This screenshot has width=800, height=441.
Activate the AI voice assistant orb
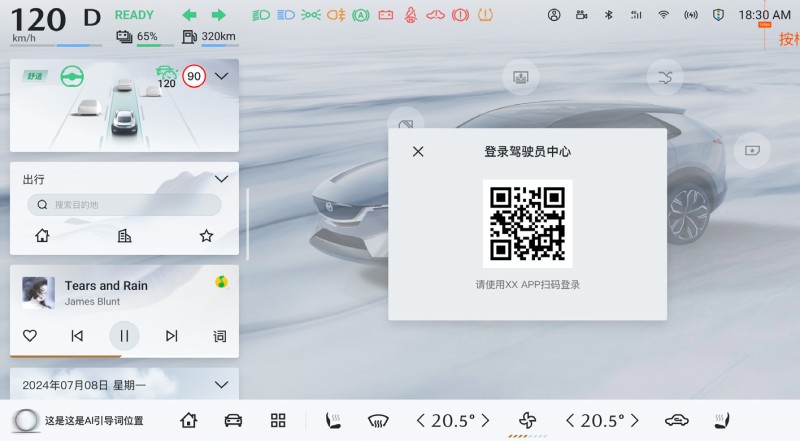26,421
